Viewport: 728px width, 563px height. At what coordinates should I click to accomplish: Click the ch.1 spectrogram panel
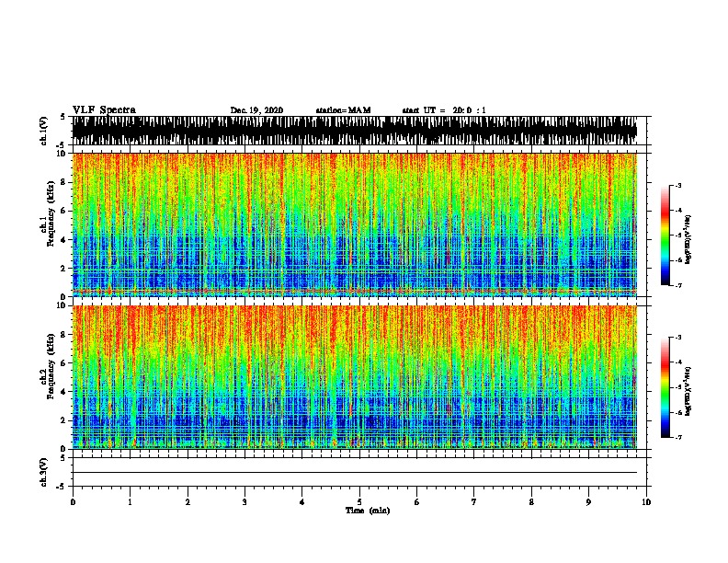point(354,224)
